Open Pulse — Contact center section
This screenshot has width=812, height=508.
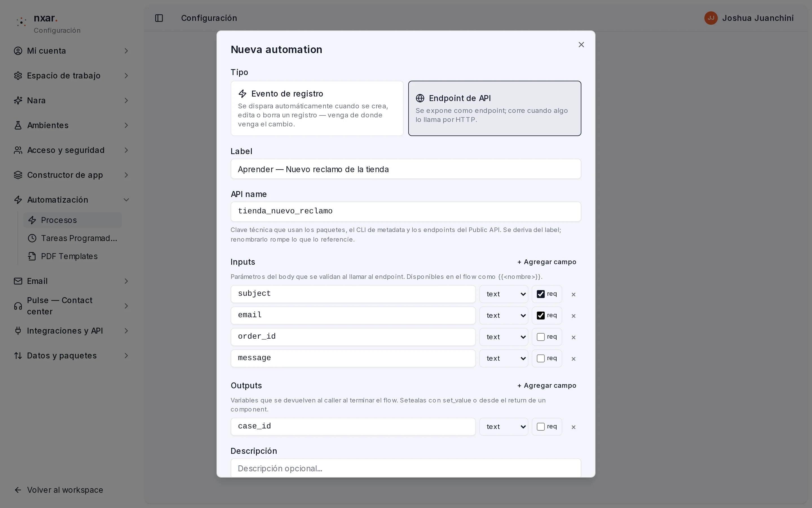(71, 306)
